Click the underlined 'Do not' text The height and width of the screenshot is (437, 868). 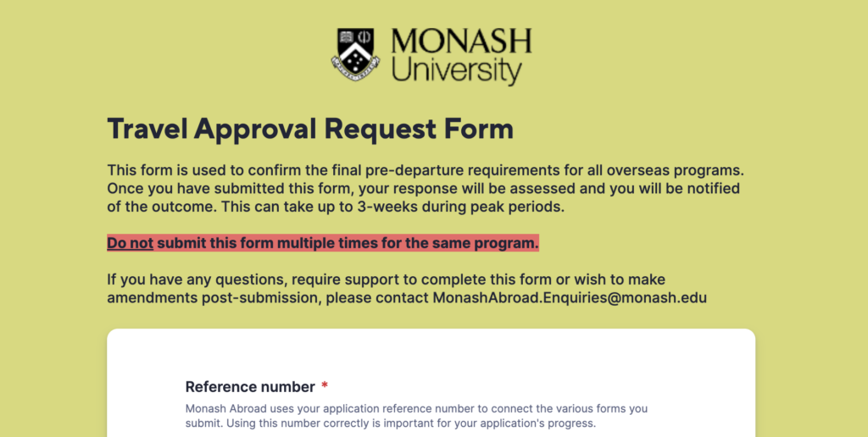click(x=130, y=244)
